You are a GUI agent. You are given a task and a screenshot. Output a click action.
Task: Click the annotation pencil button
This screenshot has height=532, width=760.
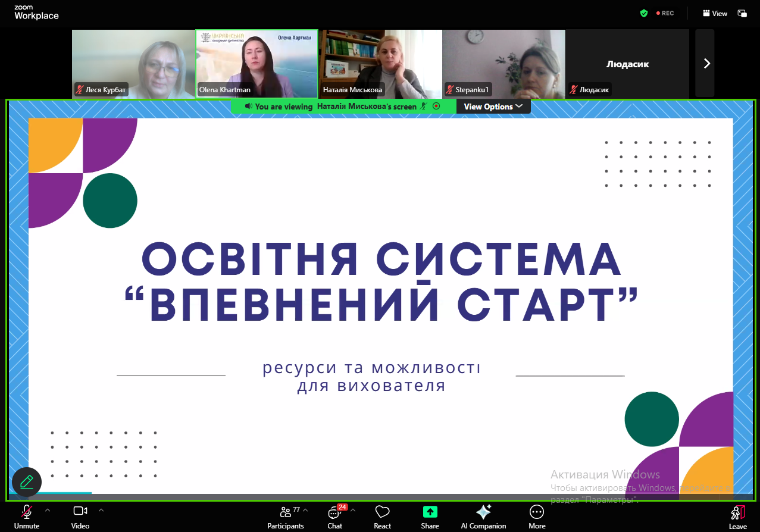[27, 481]
